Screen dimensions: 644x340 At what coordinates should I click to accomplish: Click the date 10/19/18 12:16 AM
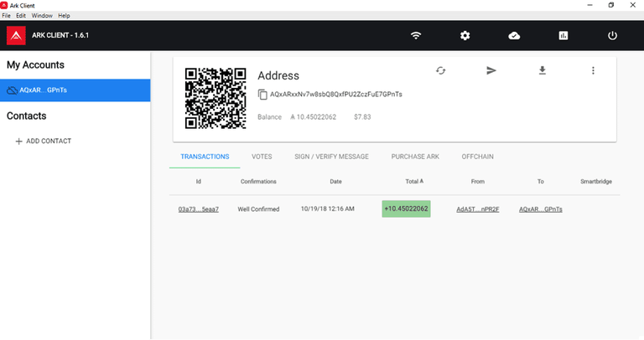pos(327,209)
